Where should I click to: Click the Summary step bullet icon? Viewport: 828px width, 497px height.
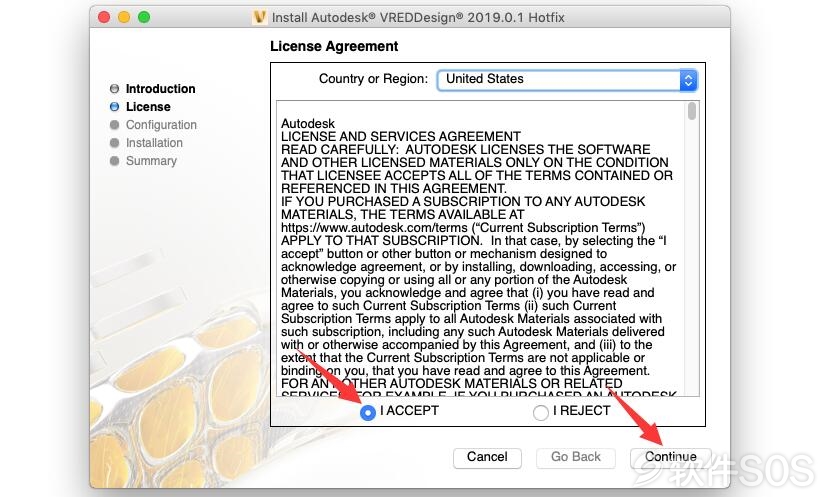click(114, 161)
